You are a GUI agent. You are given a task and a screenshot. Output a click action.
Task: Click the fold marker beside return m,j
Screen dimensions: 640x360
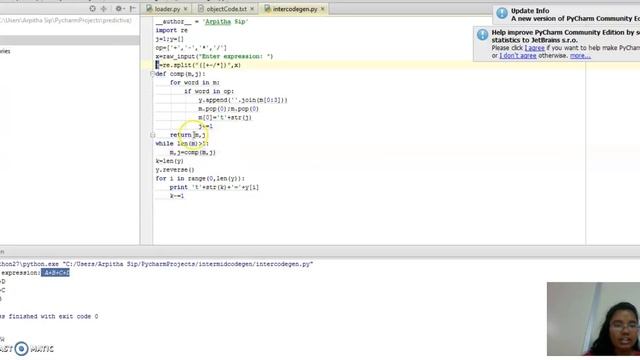point(152,135)
